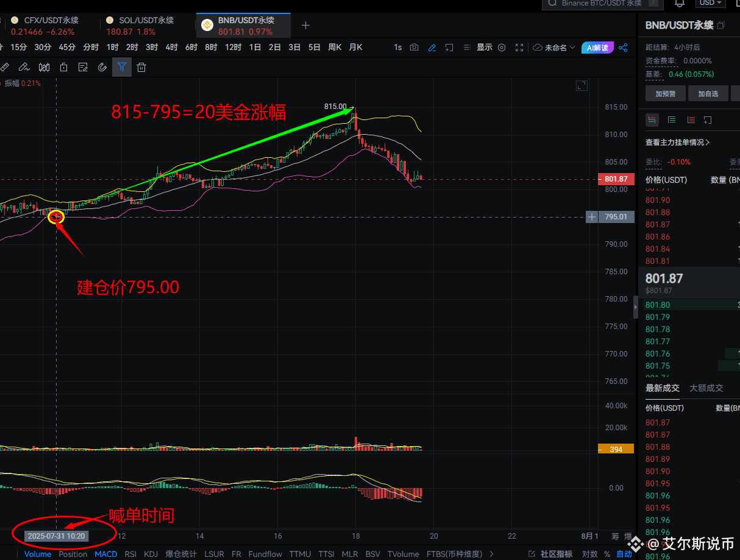Open the notifications bell icon
The height and width of the screenshot is (560, 740).
679,4
